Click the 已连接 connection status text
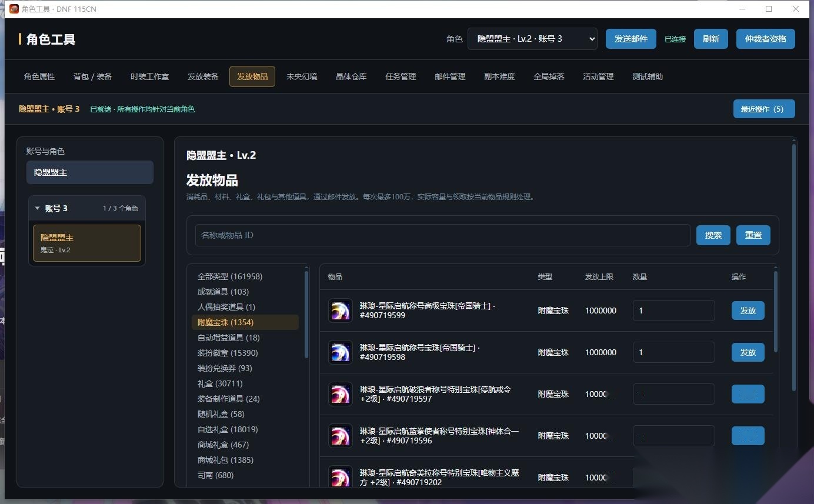Image resolution: width=814 pixels, height=504 pixels. tap(675, 39)
